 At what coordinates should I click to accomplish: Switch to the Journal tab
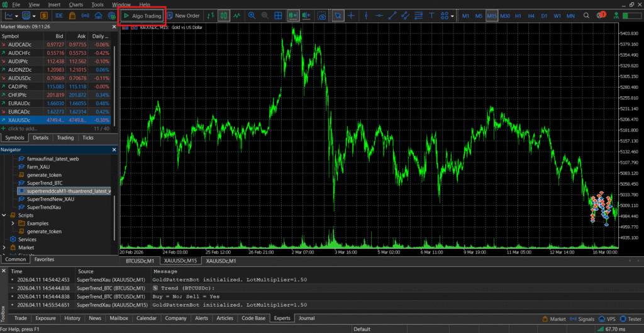[x=306, y=318]
